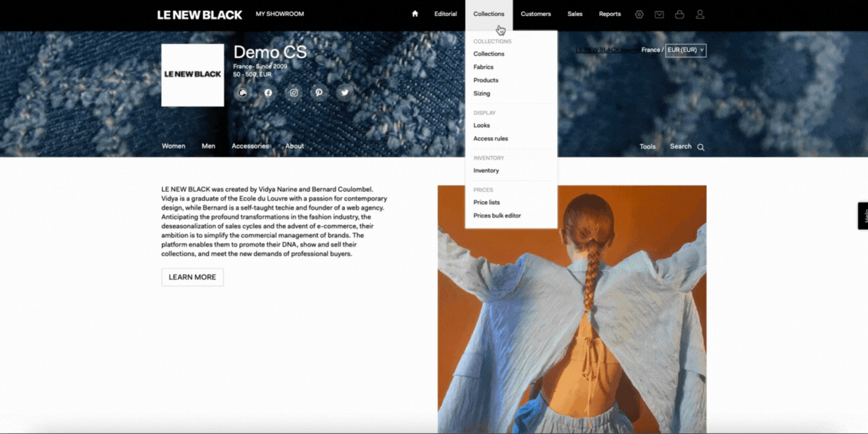The width and height of the screenshot is (868, 434).
Task: Open the Sales menu
Action: pos(575,14)
